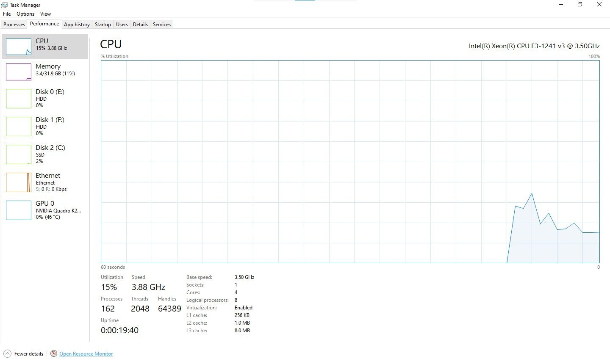Switch to the Details tab
The height and width of the screenshot is (364, 610).
tap(140, 25)
